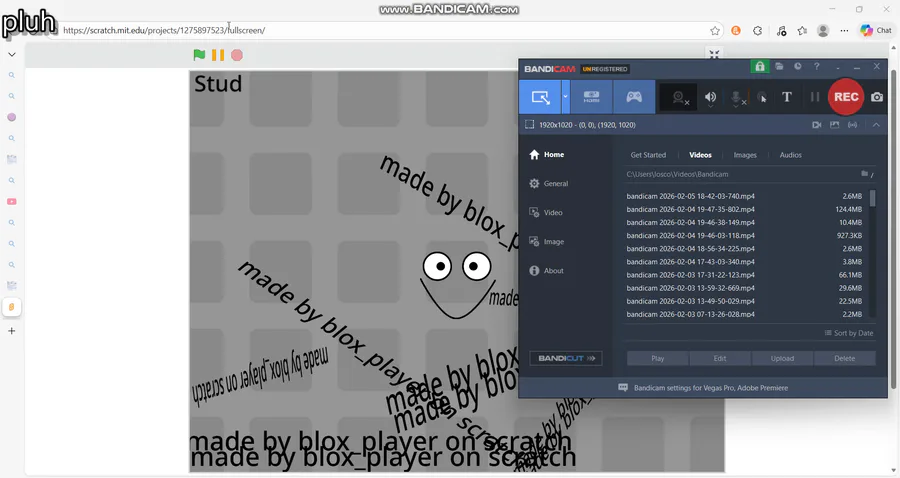Click the browser address bar URL
Image resolution: width=900 pixels, height=478 pixels.
[x=164, y=30]
